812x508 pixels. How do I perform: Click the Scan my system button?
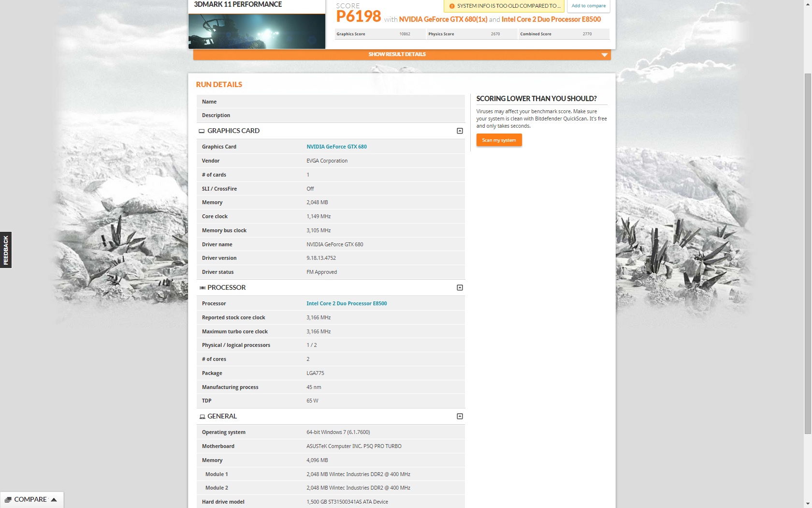coord(499,140)
